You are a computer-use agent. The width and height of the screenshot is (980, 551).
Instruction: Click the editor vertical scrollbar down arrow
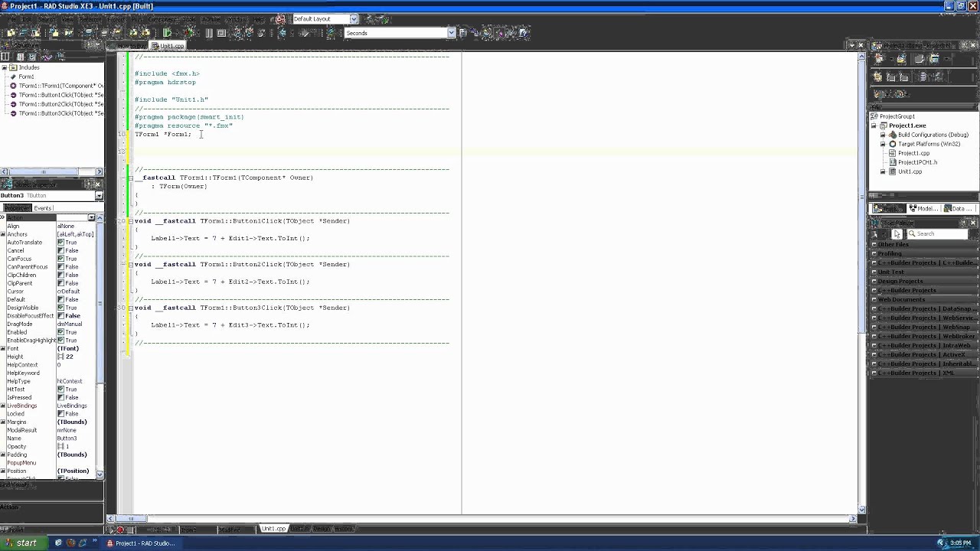point(862,509)
